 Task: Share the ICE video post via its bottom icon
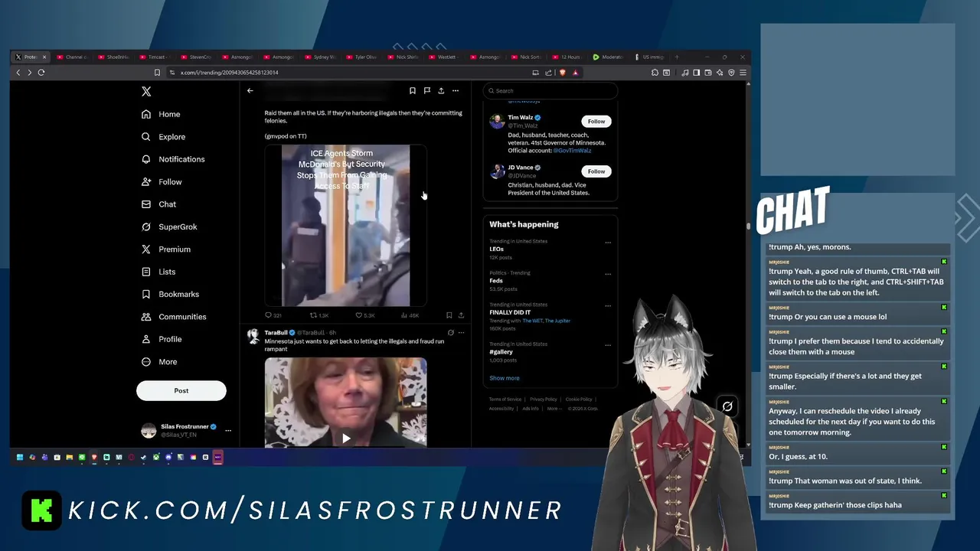(x=461, y=315)
